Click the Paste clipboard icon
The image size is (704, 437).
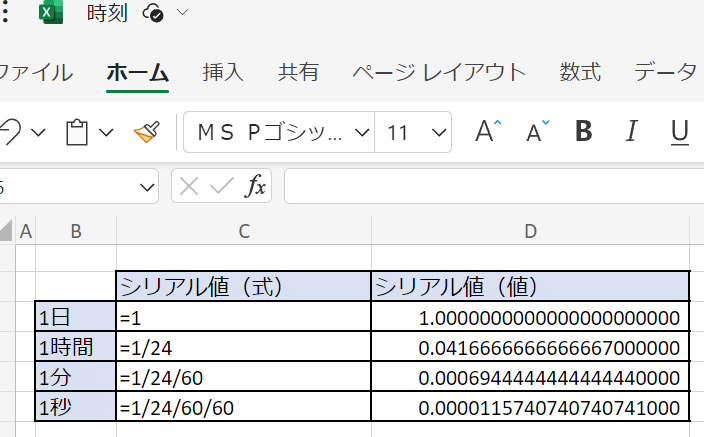point(77,132)
